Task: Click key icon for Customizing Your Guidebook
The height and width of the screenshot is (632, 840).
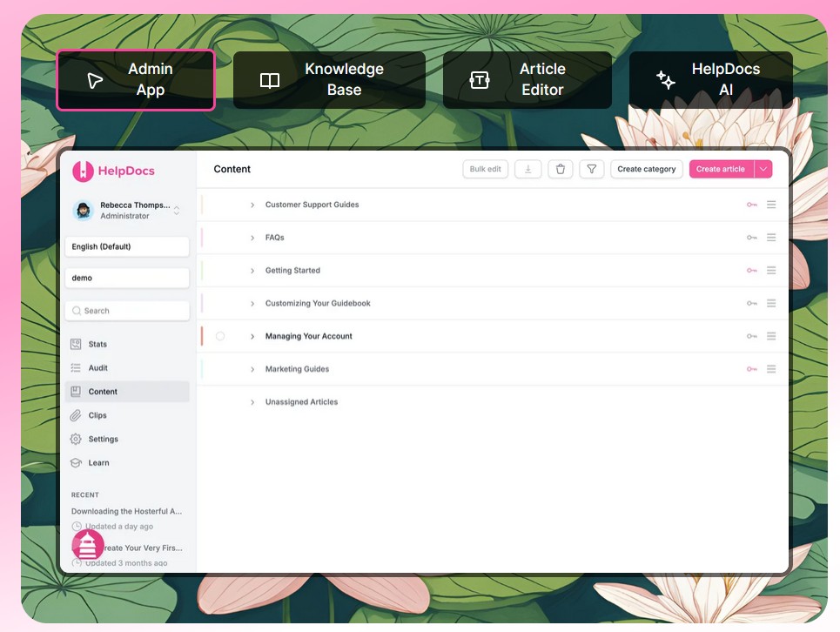Action: coord(752,303)
